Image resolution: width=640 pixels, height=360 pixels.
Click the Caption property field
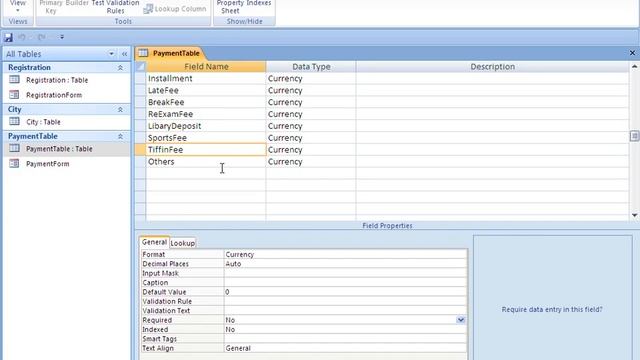pos(345,282)
